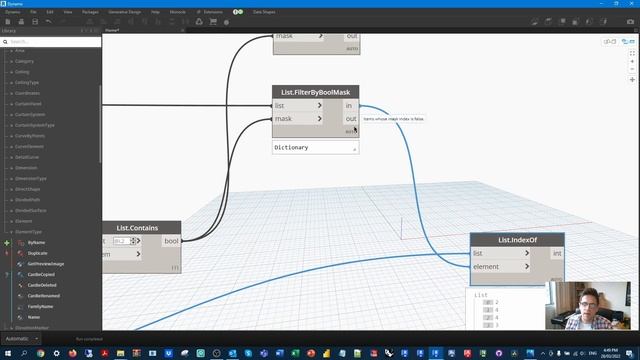Viewport: 640px width, 360px height.
Task: Open the Automatic run mode dropdown
Action: point(21,339)
